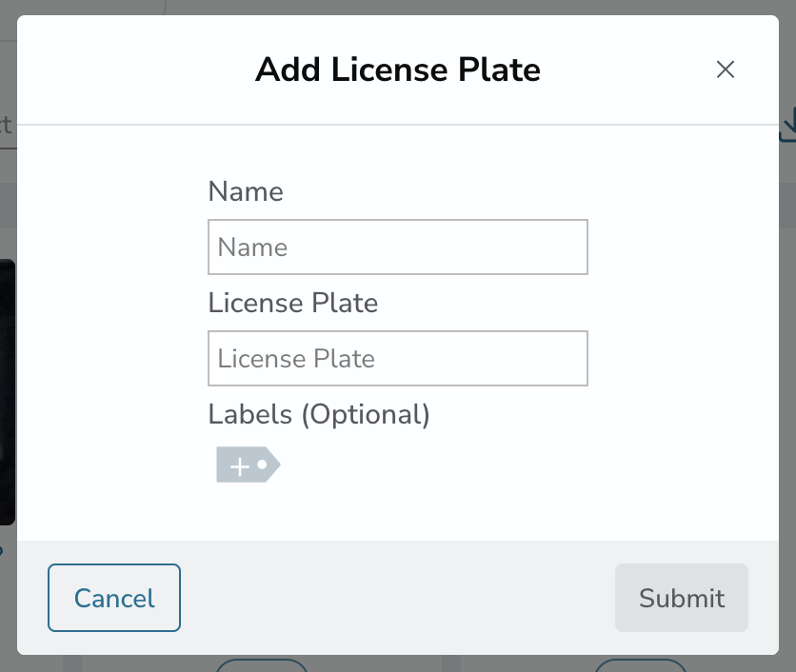Image resolution: width=796 pixels, height=672 pixels.
Task: Click the plus sign inside the tag
Action: [x=240, y=466]
